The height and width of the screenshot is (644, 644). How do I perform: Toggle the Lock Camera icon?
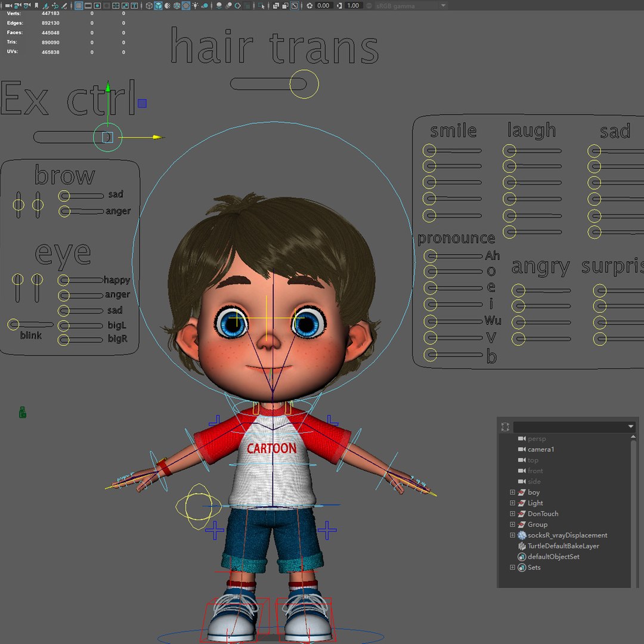coord(18,6)
